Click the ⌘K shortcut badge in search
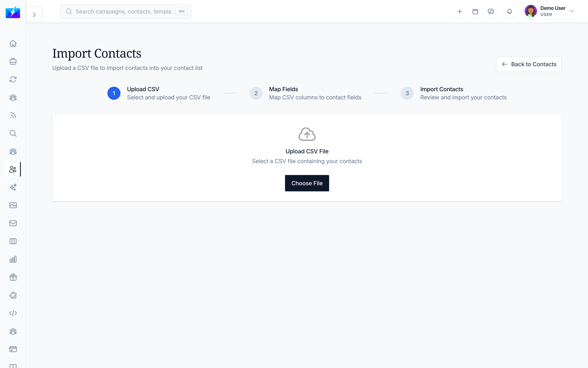 pyautogui.click(x=182, y=11)
